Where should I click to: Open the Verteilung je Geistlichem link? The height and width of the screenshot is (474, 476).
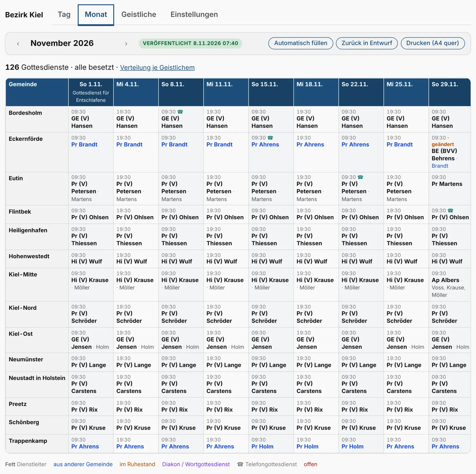tap(157, 68)
